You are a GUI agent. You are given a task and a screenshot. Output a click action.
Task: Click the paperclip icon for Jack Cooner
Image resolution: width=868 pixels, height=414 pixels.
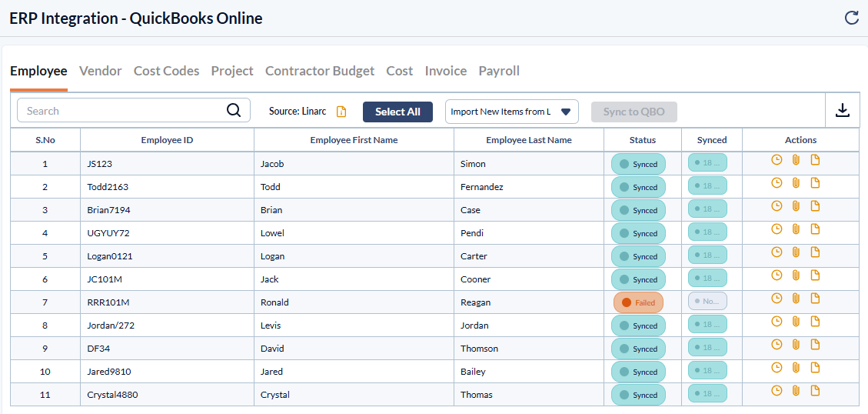(796, 275)
